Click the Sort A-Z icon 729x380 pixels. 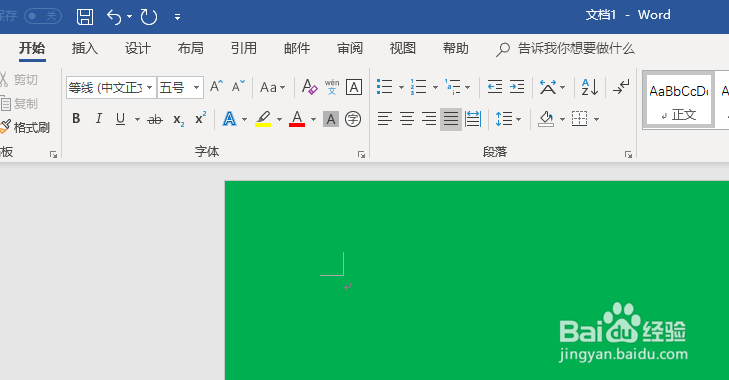(x=590, y=87)
